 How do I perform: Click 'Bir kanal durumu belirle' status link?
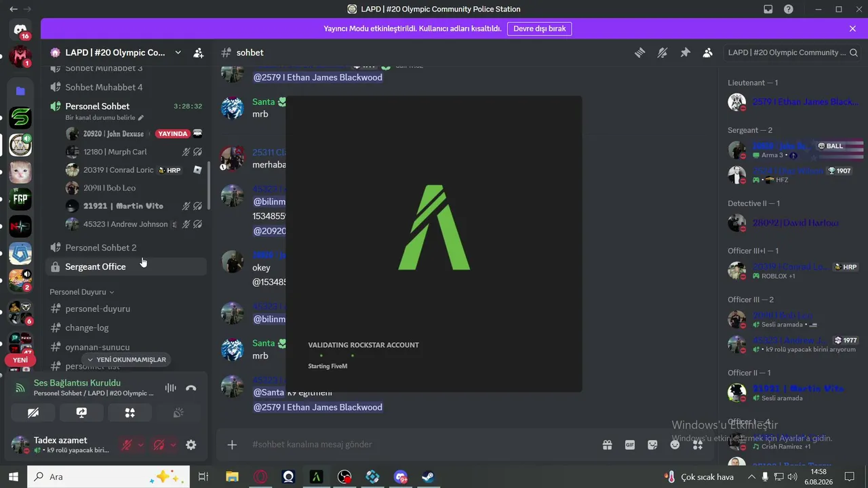click(104, 118)
